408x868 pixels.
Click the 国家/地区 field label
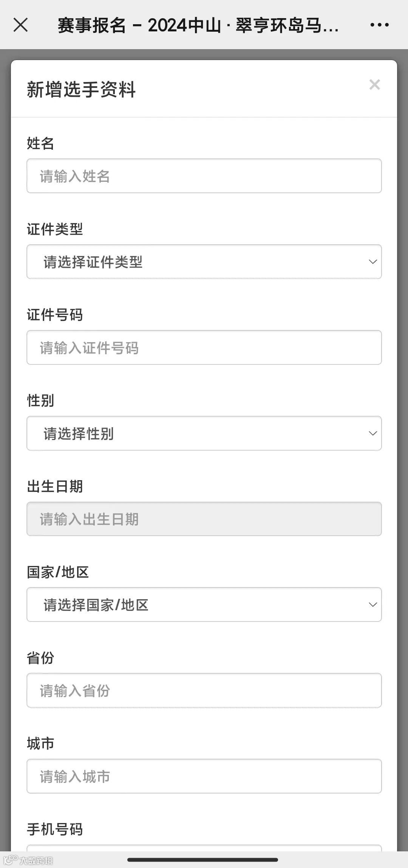tap(58, 572)
